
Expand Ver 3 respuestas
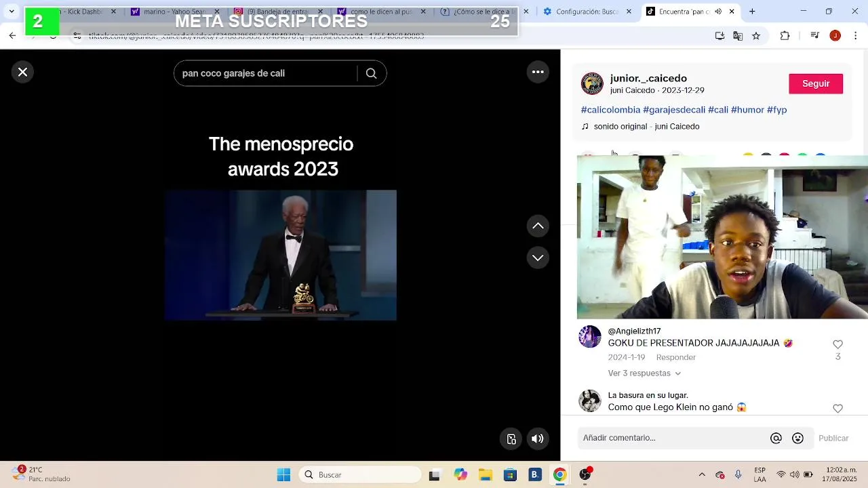click(644, 373)
